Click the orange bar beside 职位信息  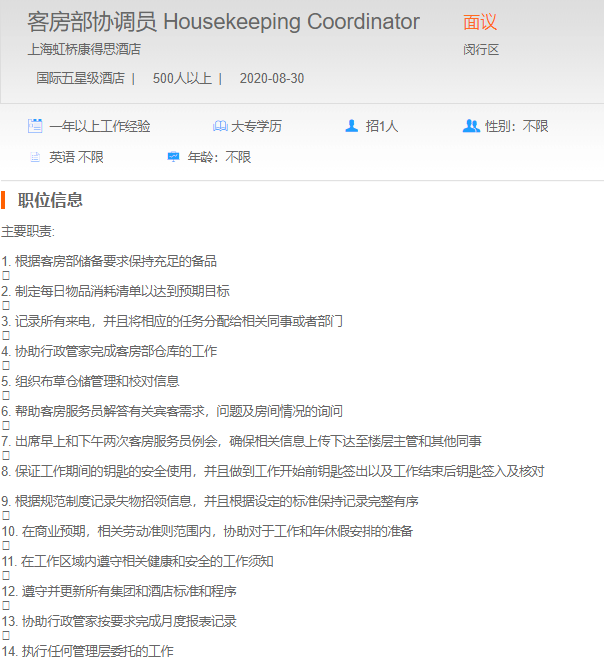tap(3, 200)
